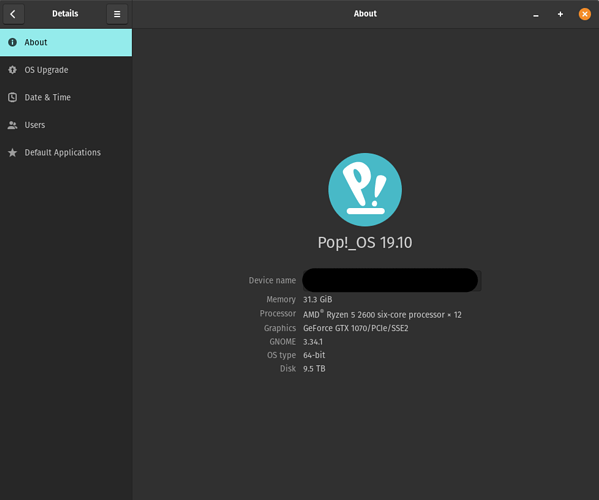Minimize the window
The width and height of the screenshot is (599, 500).
pyautogui.click(x=536, y=15)
